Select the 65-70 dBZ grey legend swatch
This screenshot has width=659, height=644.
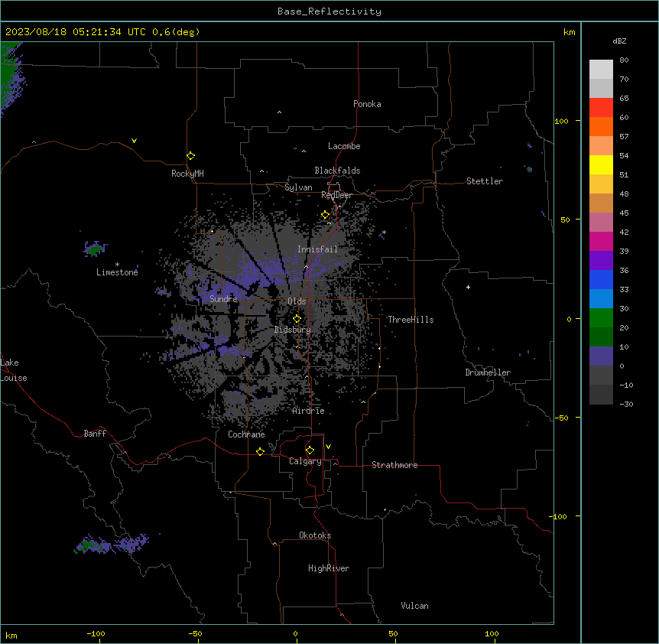tap(601, 88)
